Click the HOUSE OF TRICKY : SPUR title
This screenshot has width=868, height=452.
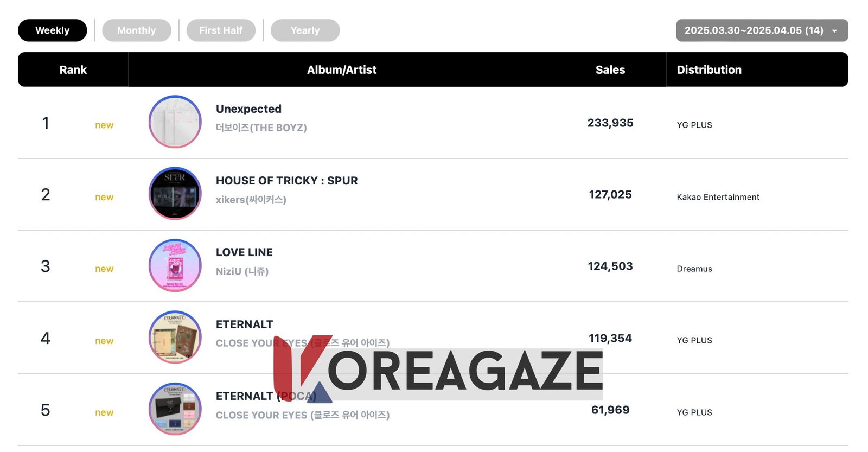coord(286,181)
